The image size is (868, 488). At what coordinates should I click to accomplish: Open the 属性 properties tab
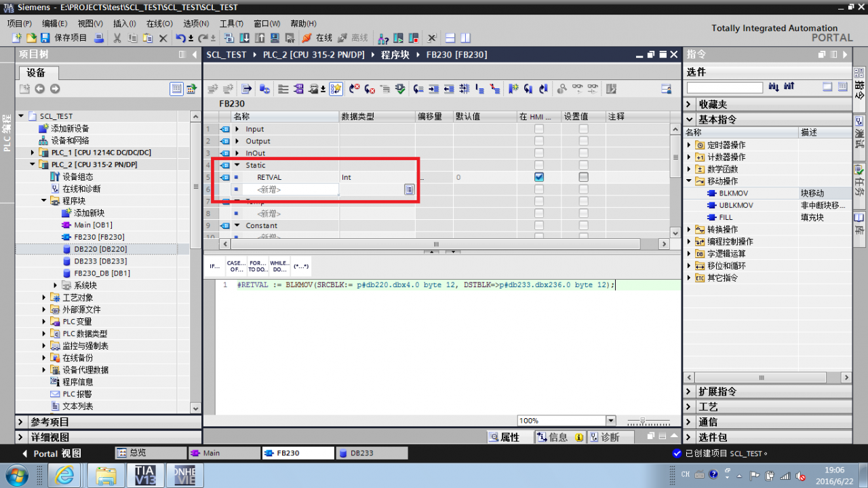(511, 437)
